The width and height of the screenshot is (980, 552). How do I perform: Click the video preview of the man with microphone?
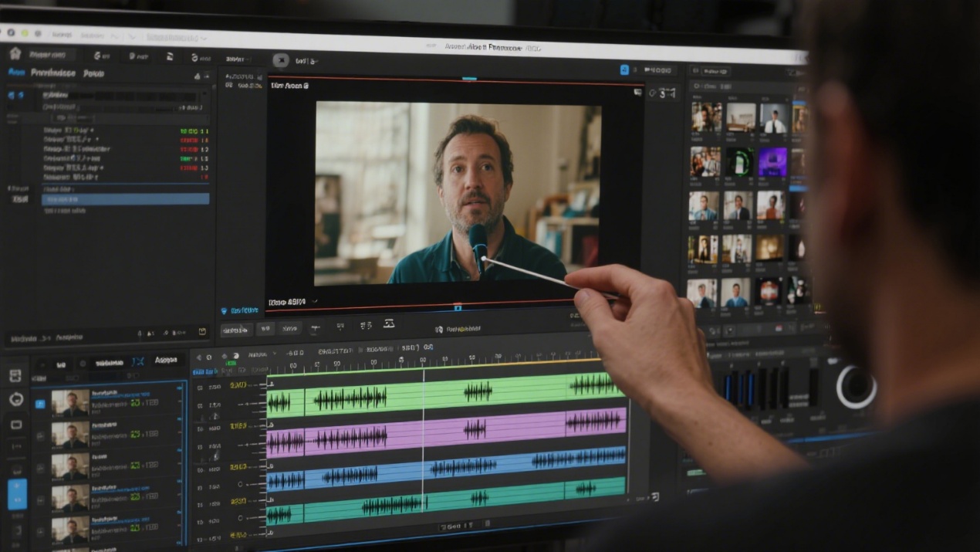pos(458,193)
